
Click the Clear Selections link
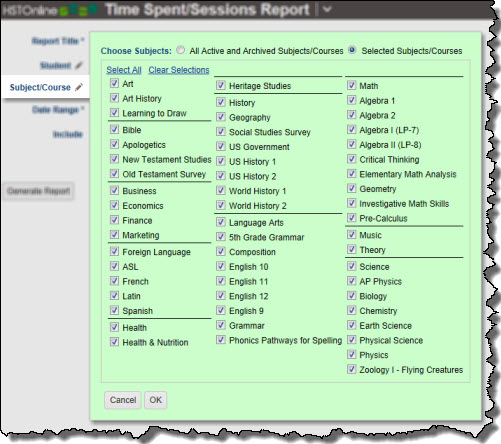point(179,70)
